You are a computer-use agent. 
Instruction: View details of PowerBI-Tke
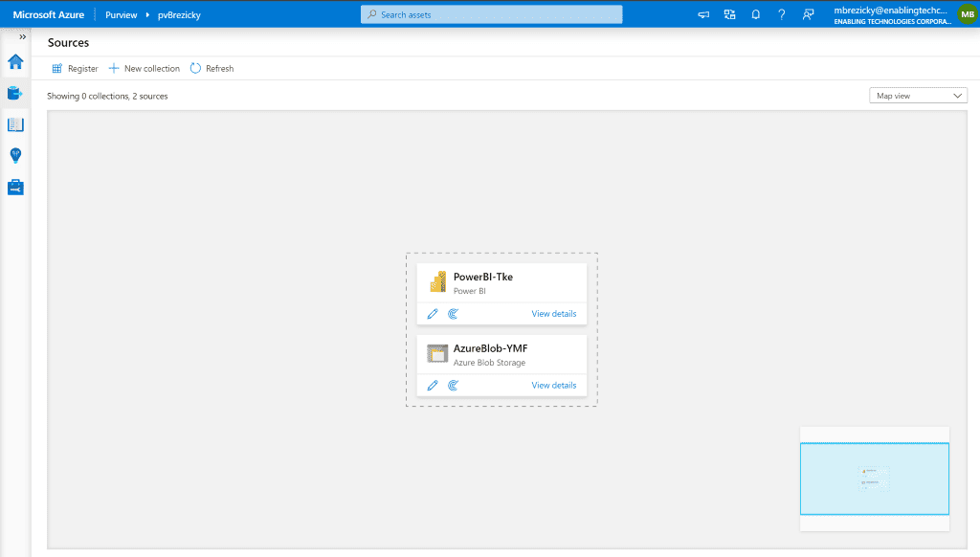[x=554, y=314]
